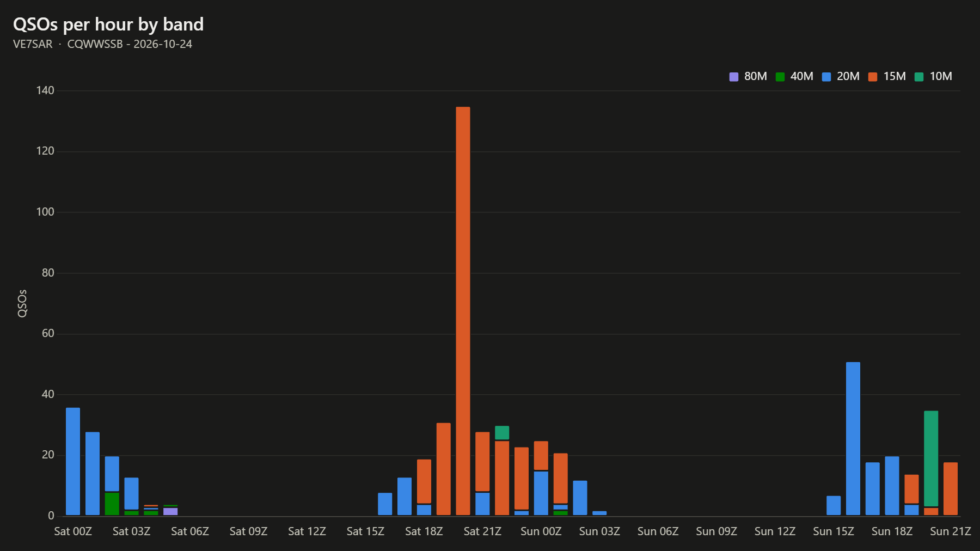Screen dimensions: 980x551
Task: Toggle the 40M legend label
Action: [x=802, y=77]
